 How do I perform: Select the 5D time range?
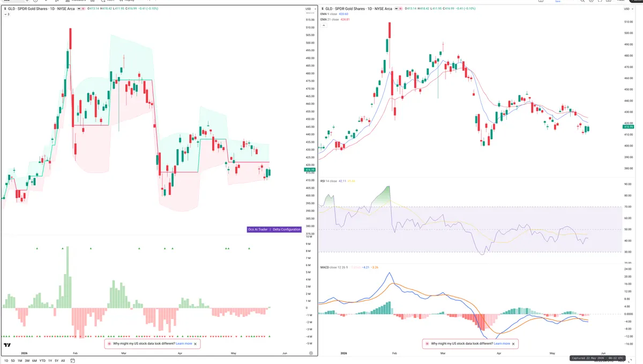pos(12,361)
